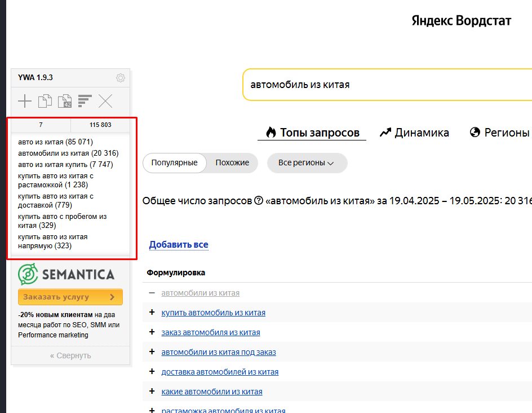Copy YWA phrases with frequencies

[x=65, y=101]
